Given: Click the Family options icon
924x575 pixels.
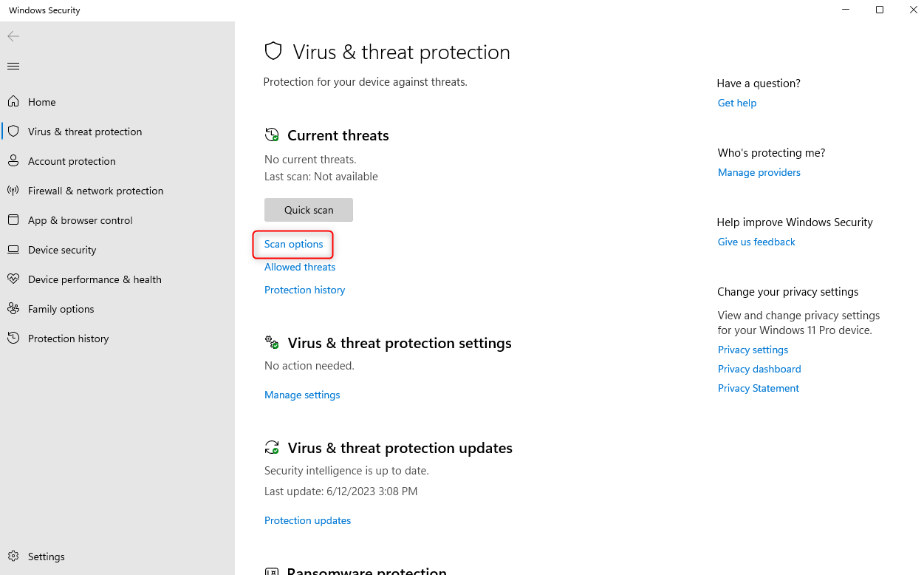Looking at the screenshot, I should (13, 309).
